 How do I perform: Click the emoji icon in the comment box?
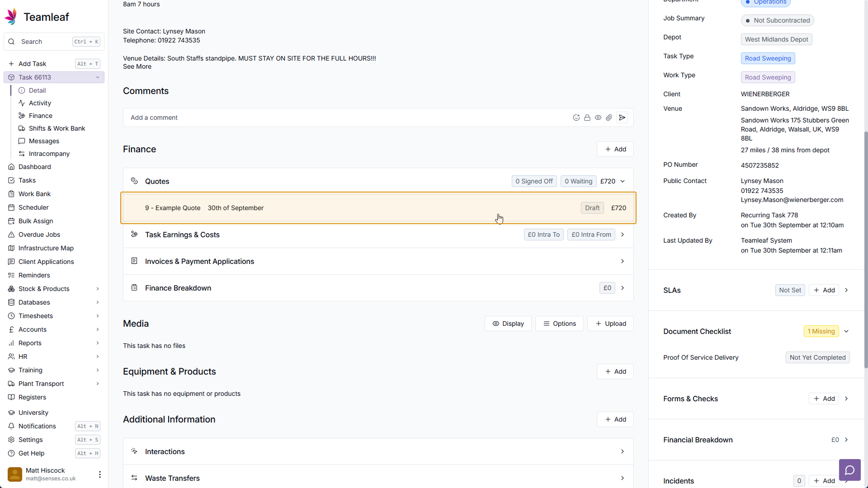[x=576, y=117]
